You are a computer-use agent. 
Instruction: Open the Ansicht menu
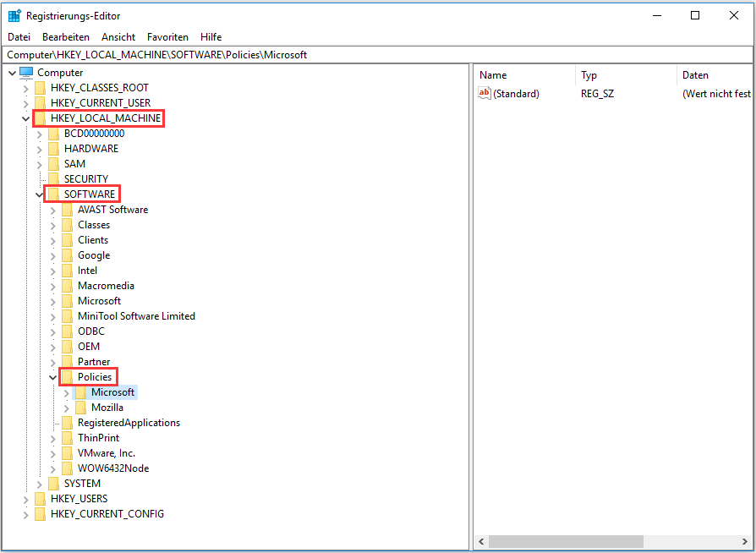(118, 37)
